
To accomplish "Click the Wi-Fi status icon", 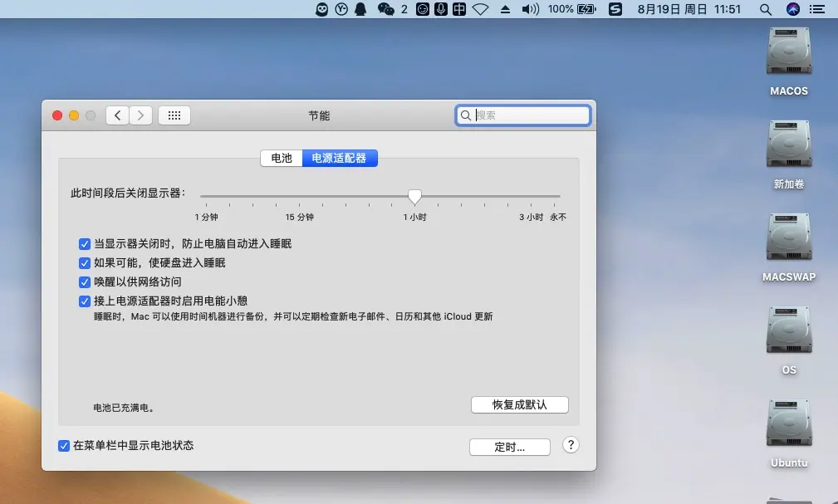I will (x=480, y=9).
